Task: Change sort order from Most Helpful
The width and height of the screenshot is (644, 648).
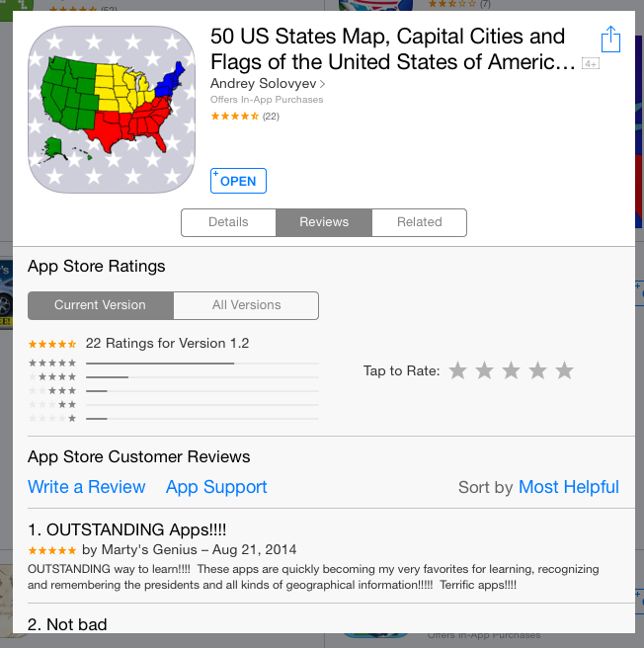Action: pyautogui.click(x=568, y=487)
